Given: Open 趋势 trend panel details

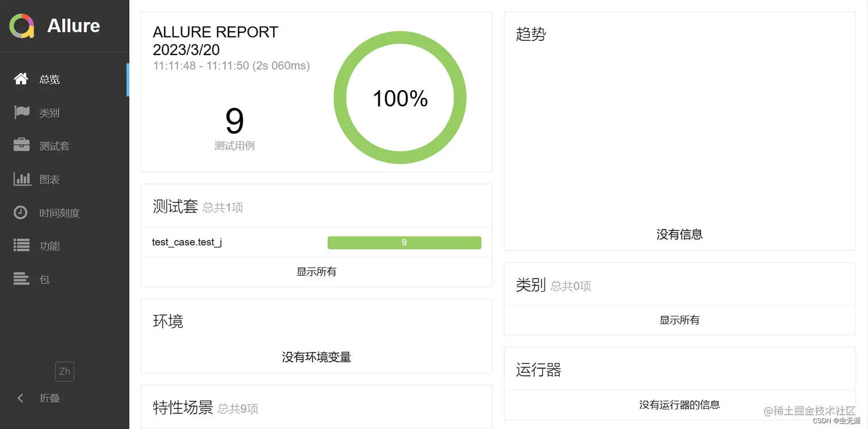Looking at the screenshot, I should click(530, 34).
